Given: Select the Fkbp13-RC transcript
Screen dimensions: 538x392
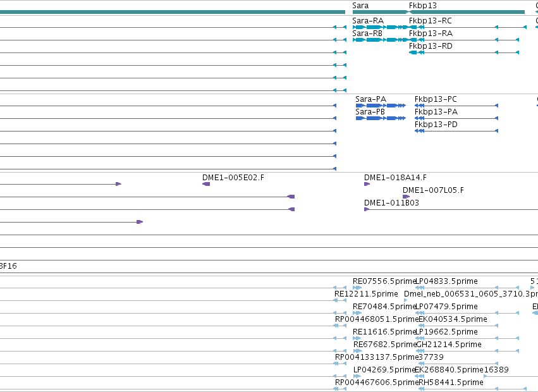Looking at the screenshot, I should point(431,21).
